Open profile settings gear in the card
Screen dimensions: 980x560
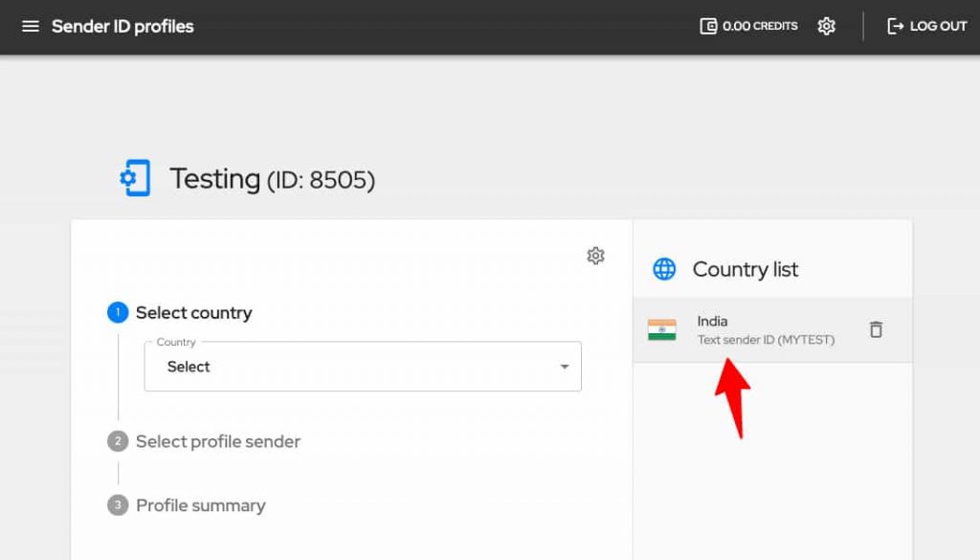tap(595, 256)
